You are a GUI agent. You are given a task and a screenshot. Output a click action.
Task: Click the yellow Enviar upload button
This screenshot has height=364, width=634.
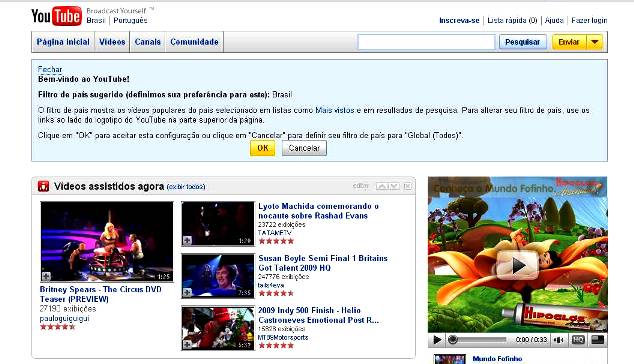tap(569, 42)
